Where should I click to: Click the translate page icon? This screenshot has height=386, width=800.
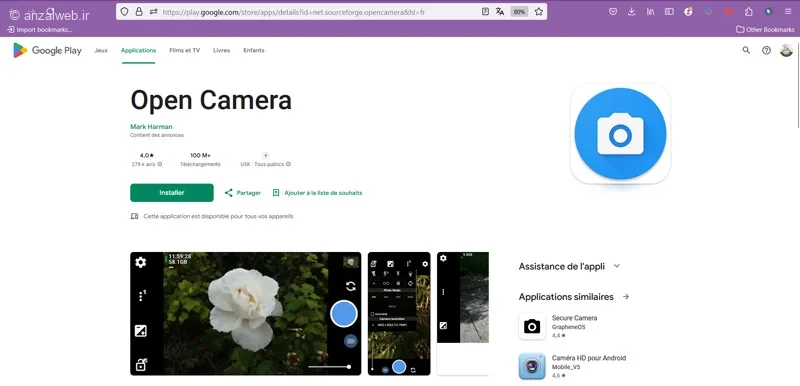(x=500, y=12)
